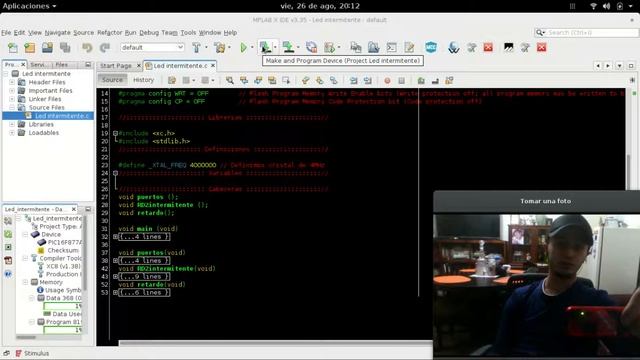The width and height of the screenshot is (640, 360).
Task: Open the default configuration dropdown
Action: coord(152,47)
